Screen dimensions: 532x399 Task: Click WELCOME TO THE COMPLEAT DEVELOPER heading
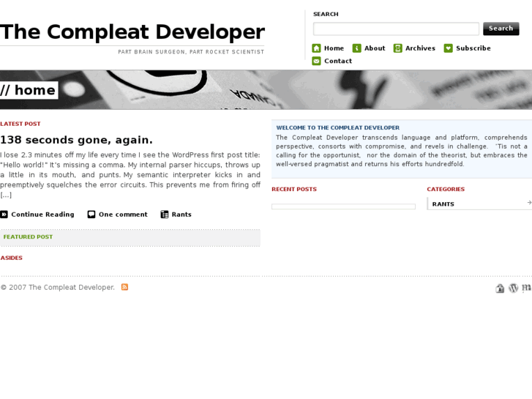coord(337,127)
